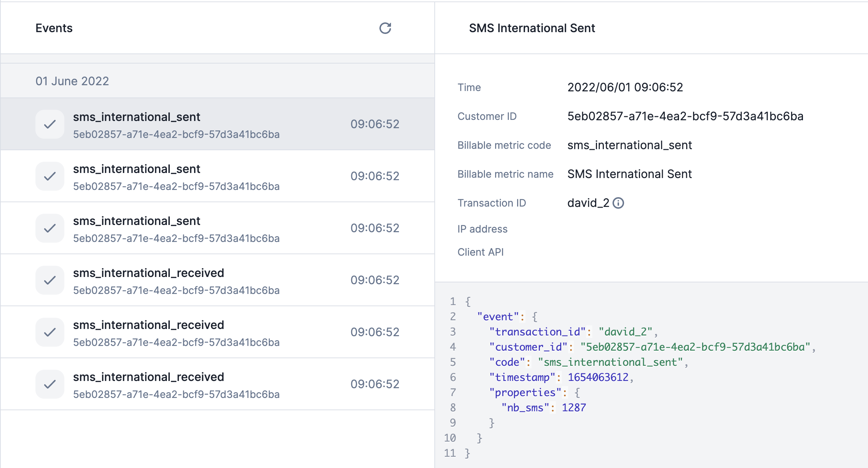Viewport: 868px width, 468px height.
Task: Open the second sms_international_received event
Action: click(218, 332)
